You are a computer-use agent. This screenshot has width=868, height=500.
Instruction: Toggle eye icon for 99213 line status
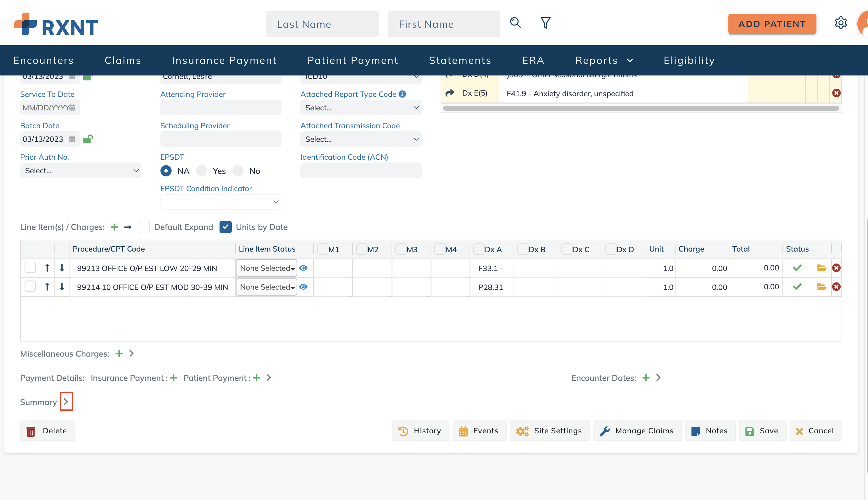click(x=303, y=268)
